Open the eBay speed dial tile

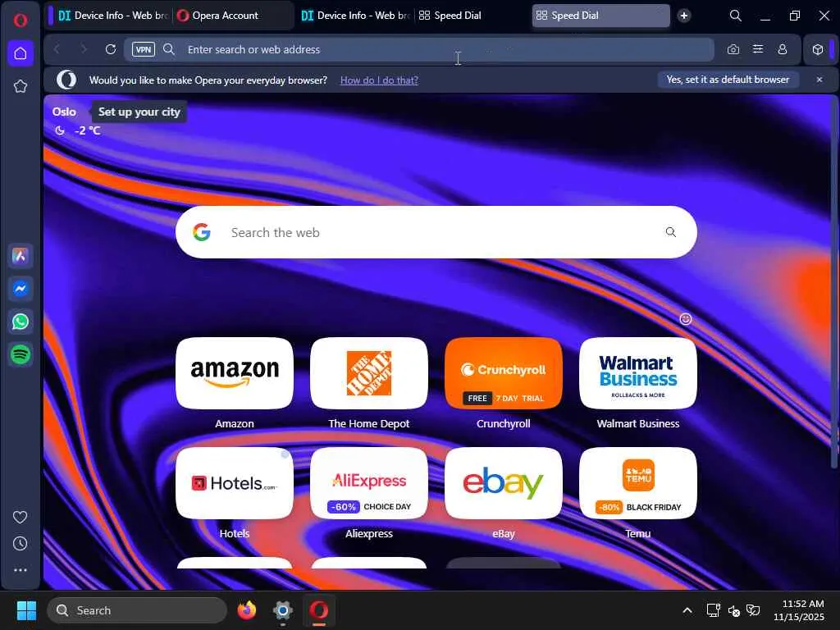[x=504, y=483]
